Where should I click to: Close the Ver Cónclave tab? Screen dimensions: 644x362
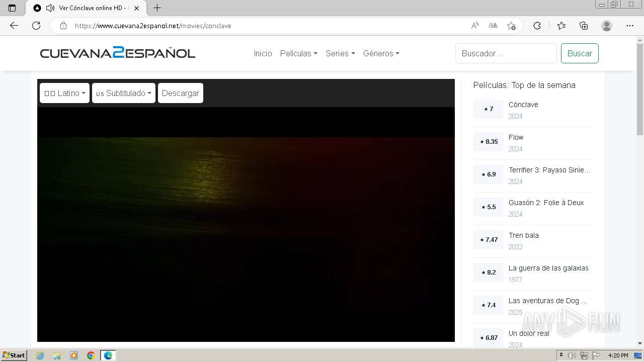point(136,8)
